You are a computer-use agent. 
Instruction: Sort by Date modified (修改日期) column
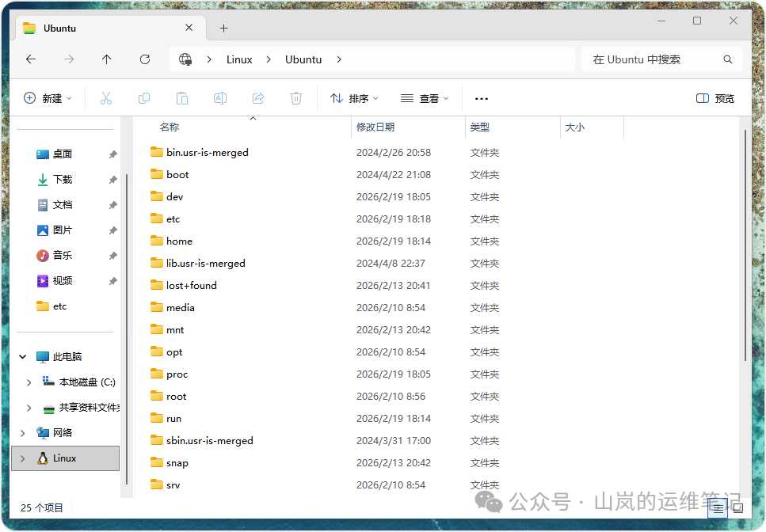[x=408, y=127]
